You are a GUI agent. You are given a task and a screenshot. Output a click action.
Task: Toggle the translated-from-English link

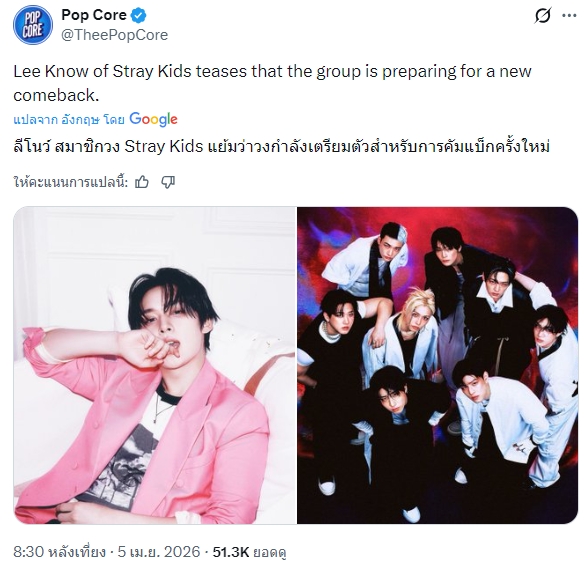coord(69,120)
